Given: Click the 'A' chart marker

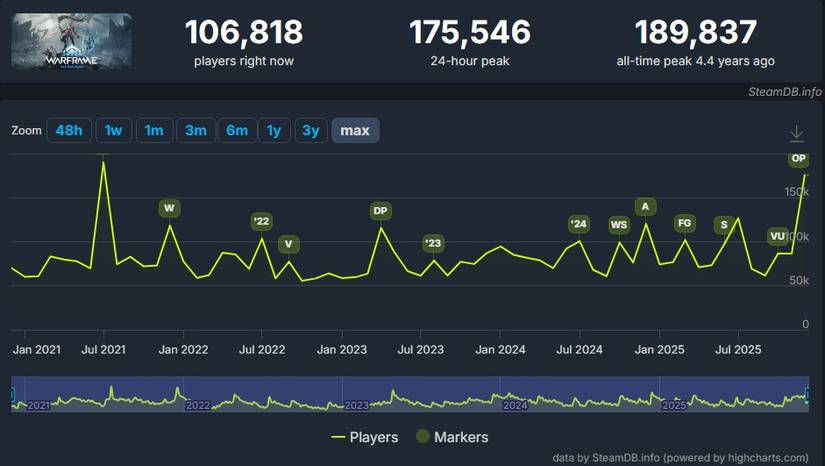Looking at the screenshot, I should click(645, 207).
